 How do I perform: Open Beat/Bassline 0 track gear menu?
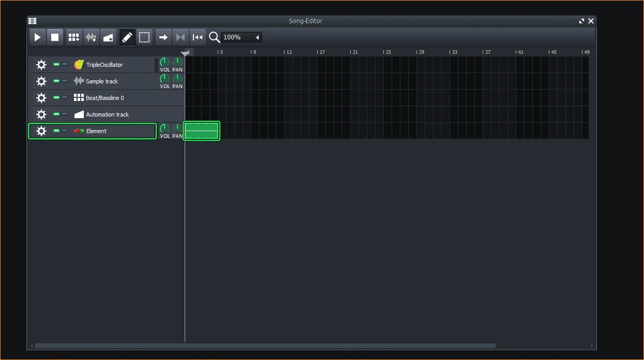click(x=41, y=98)
